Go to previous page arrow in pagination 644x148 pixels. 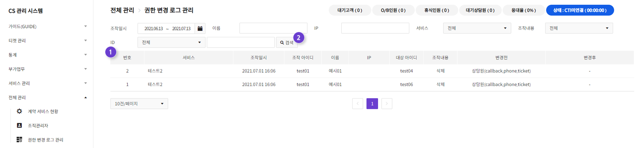tap(357, 104)
